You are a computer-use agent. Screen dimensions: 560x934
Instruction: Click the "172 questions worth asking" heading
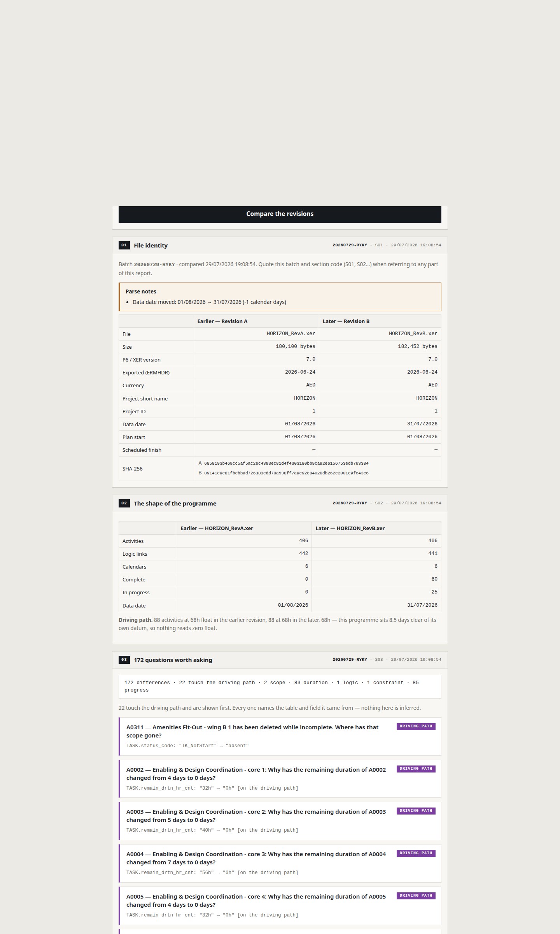click(173, 660)
